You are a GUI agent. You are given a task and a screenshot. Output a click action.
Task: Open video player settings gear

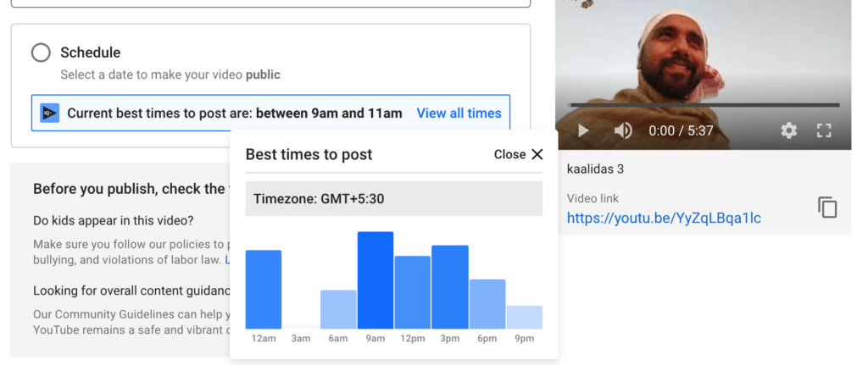[x=789, y=130]
